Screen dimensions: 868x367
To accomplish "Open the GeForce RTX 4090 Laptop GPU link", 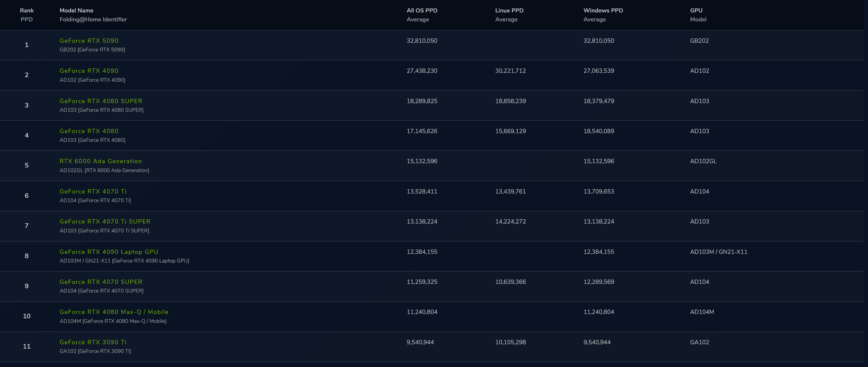I will (109, 252).
